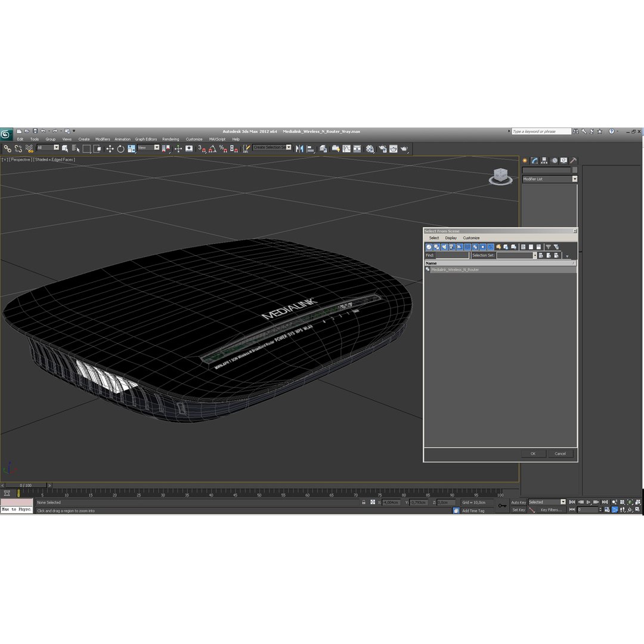Toggle Display Geometry filter in Select From Scene
The width and height of the screenshot is (644, 644).
(x=429, y=247)
